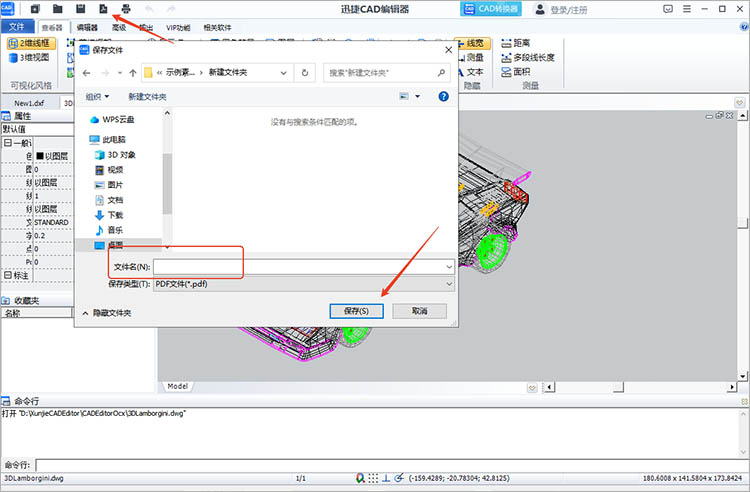The width and height of the screenshot is (750, 492).
Task: Open the 视频 folder in the tree
Action: click(x=109, y=169)
